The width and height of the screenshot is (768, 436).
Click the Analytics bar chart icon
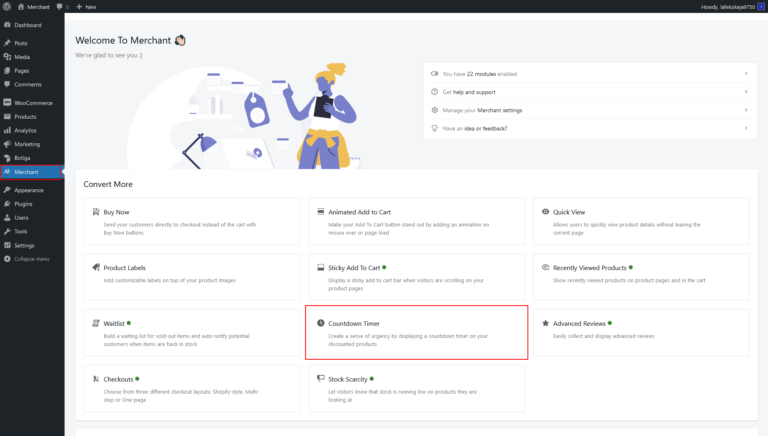(7, 130)
